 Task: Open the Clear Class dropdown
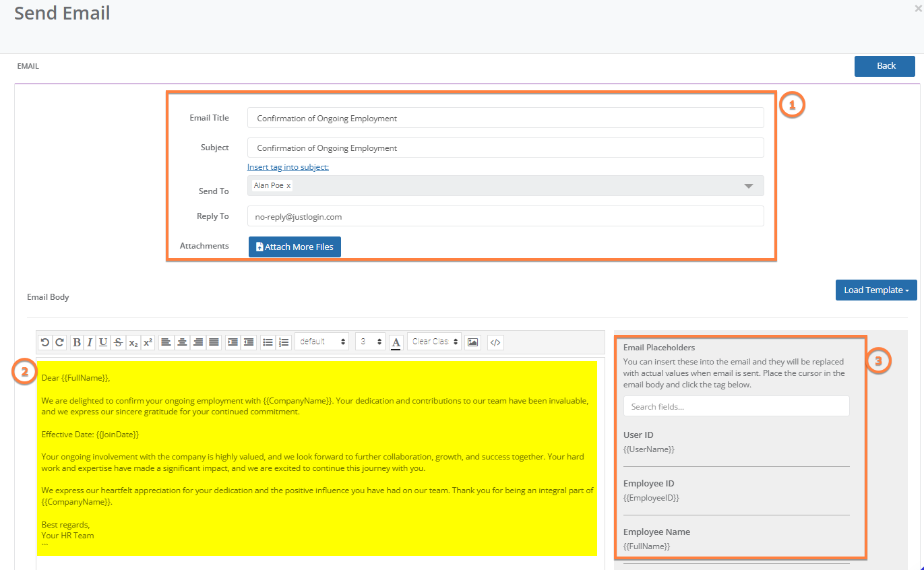[x=435, y=342]
